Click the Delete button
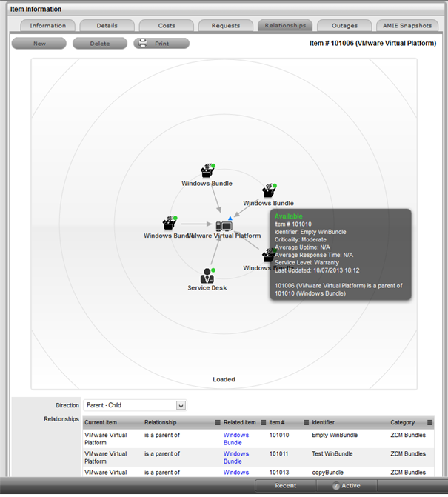448x497 pixels. [100, 44]
